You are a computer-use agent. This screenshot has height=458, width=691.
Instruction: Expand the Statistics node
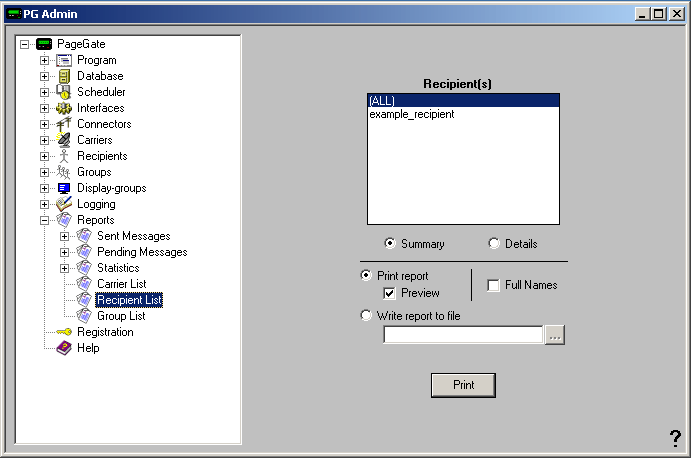[x=64, y=268]
